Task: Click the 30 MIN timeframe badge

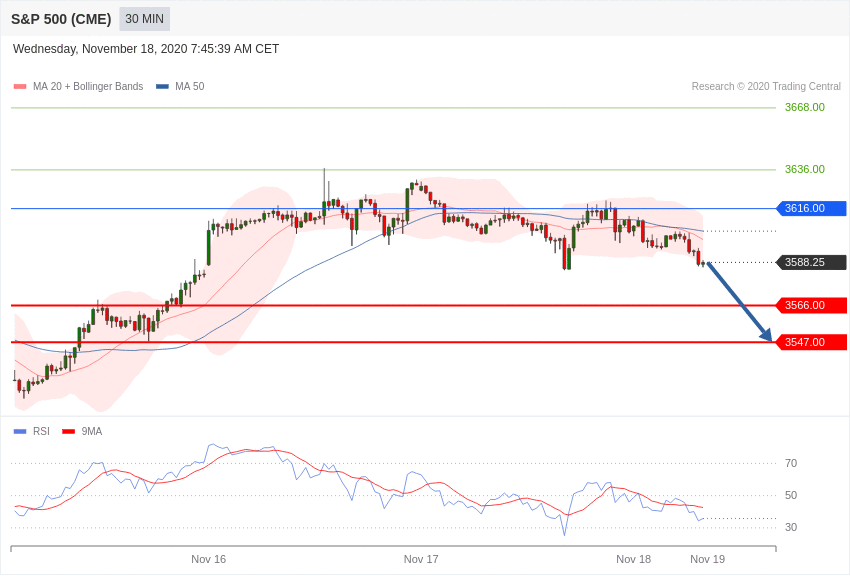Action: (144, 19)
